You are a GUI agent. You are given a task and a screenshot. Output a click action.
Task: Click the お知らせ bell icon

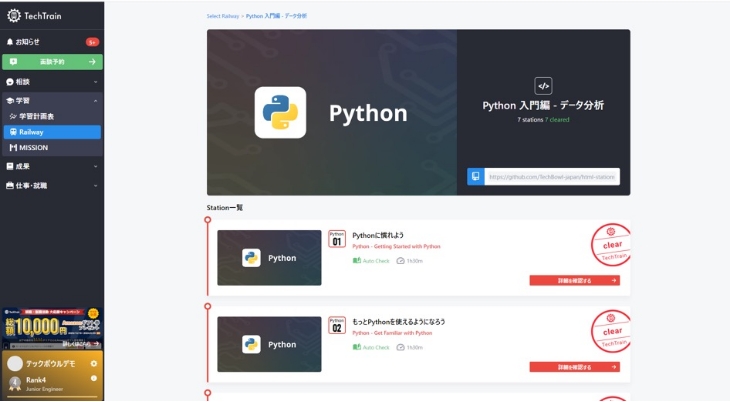(10, 42)
